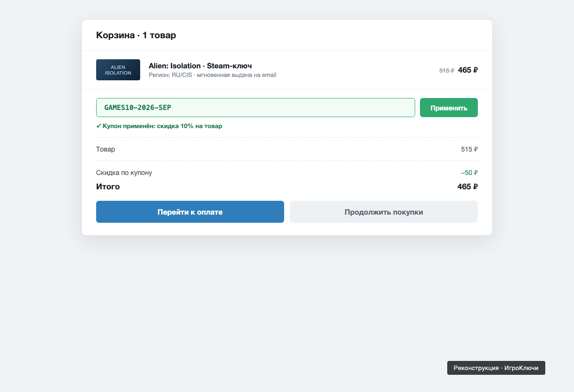Select the Регион: RU/CIS delivery description text
This screenshot has height=392, width=574.
tap(212, 75)
